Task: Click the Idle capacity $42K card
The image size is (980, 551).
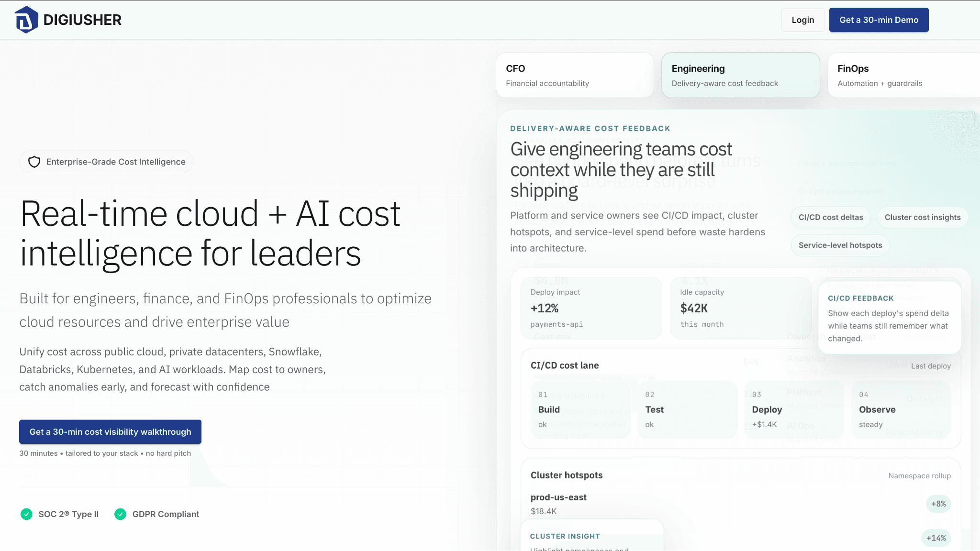Action: point(741,308)
